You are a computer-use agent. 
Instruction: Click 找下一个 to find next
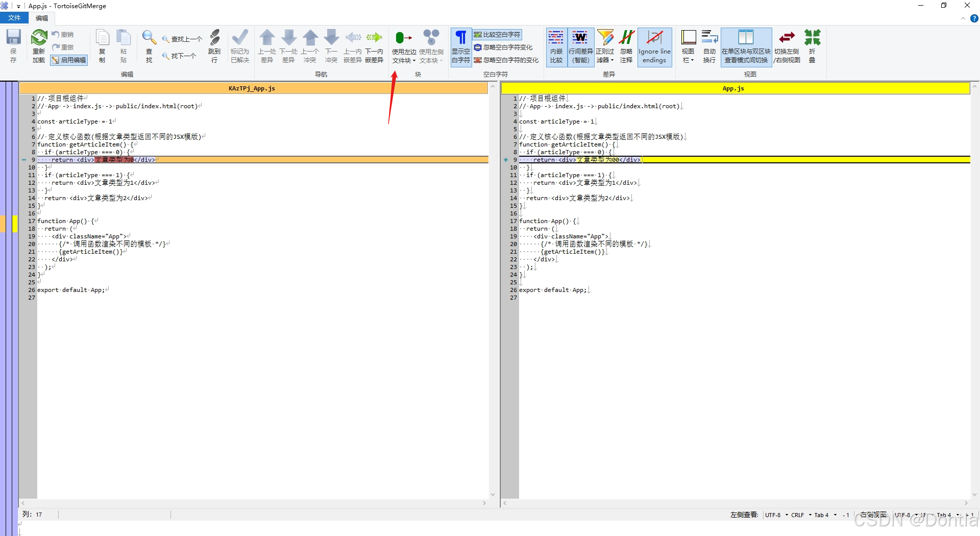coord(180,56)
